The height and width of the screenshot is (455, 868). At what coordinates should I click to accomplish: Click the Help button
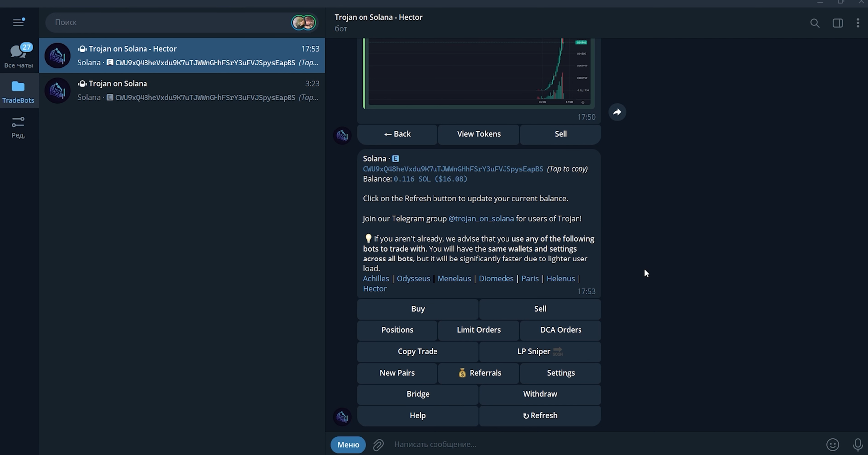click(418, 415)
